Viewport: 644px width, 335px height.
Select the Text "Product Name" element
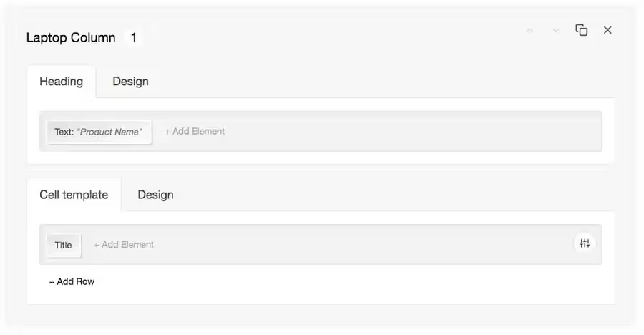point(99,132)
